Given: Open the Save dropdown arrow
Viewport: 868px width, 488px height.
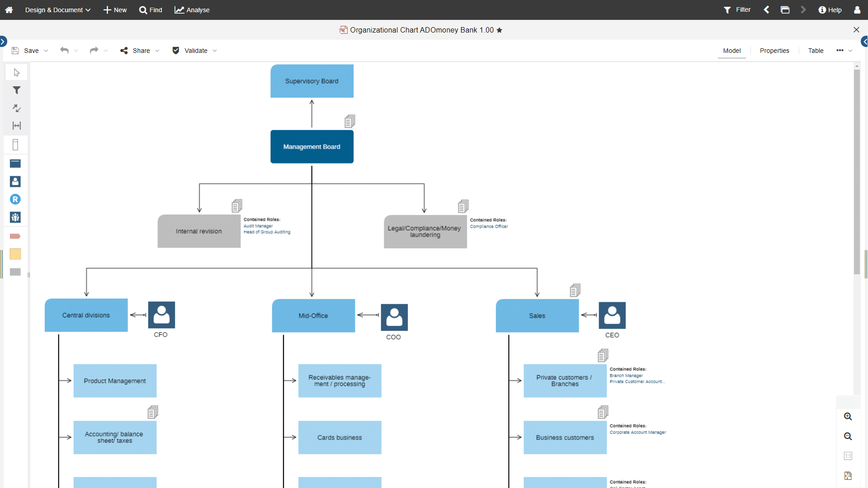Looking at the screenshot, I should point(46,51).
